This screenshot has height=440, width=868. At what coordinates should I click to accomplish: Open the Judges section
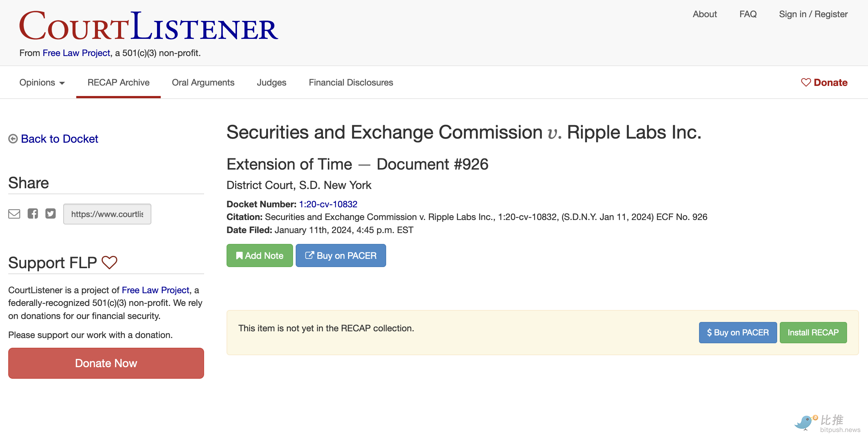coord(271,83)
